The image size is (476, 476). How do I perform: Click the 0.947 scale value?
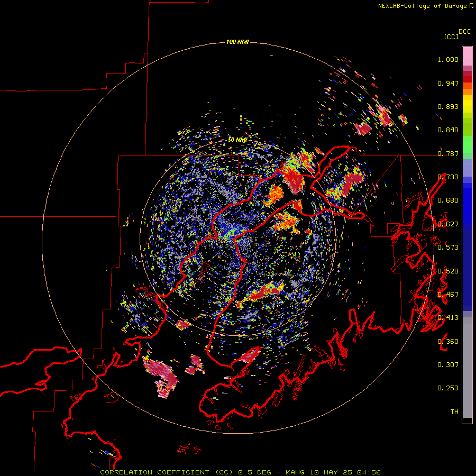point(448,83)
